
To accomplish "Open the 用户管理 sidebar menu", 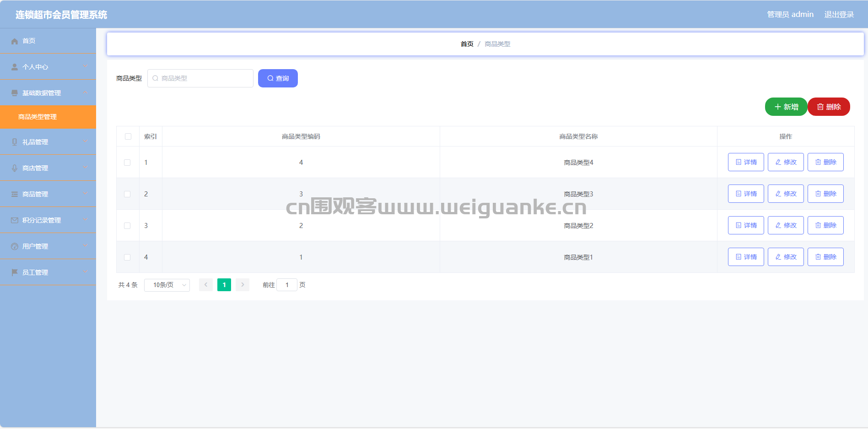I will point(48,246).
